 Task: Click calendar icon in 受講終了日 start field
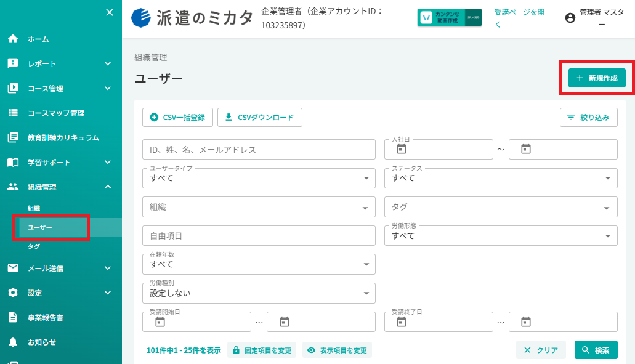(402, 322)
